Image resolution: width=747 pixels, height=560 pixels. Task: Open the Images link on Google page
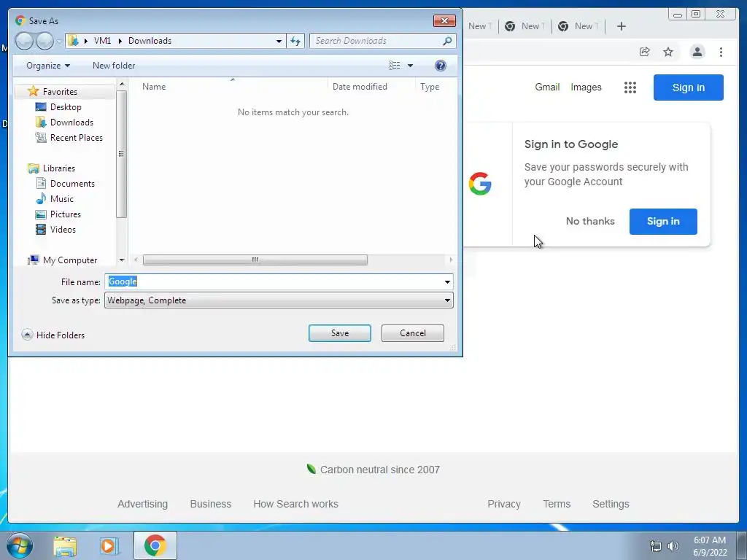pyautogui.click(x=586, y=87)
